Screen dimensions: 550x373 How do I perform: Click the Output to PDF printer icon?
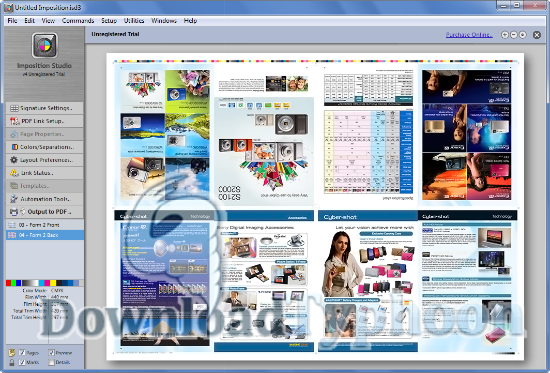14,212
